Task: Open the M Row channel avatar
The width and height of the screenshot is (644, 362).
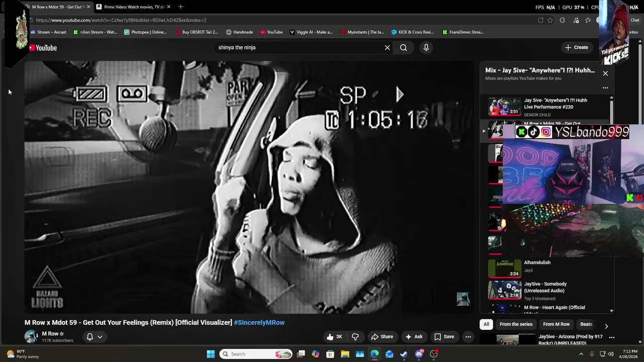Action: [31, 336]
